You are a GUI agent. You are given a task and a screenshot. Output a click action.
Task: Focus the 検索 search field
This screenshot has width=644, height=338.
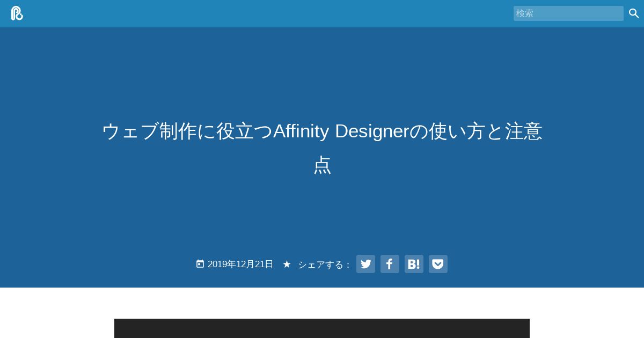pyautogui.click(x=568, y=13)
